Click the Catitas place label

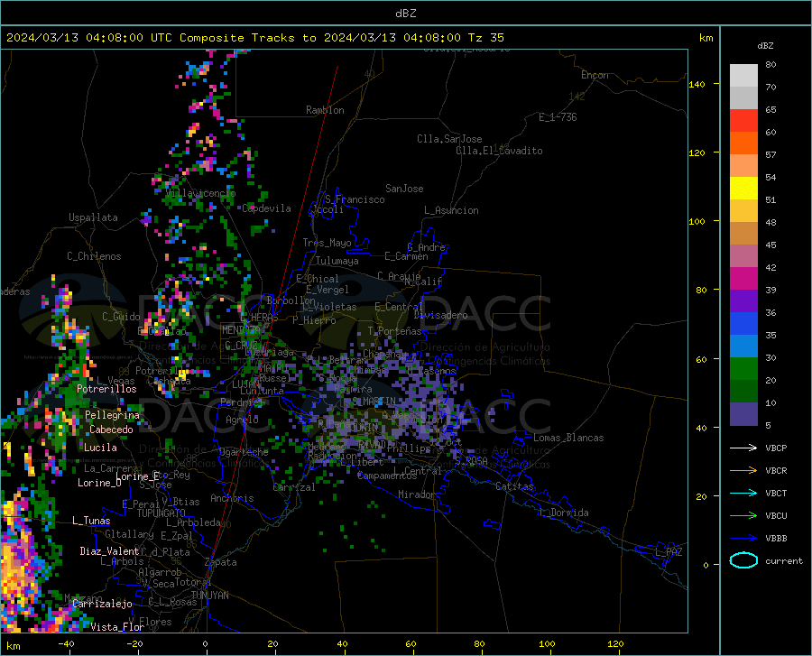pos(515,486)
